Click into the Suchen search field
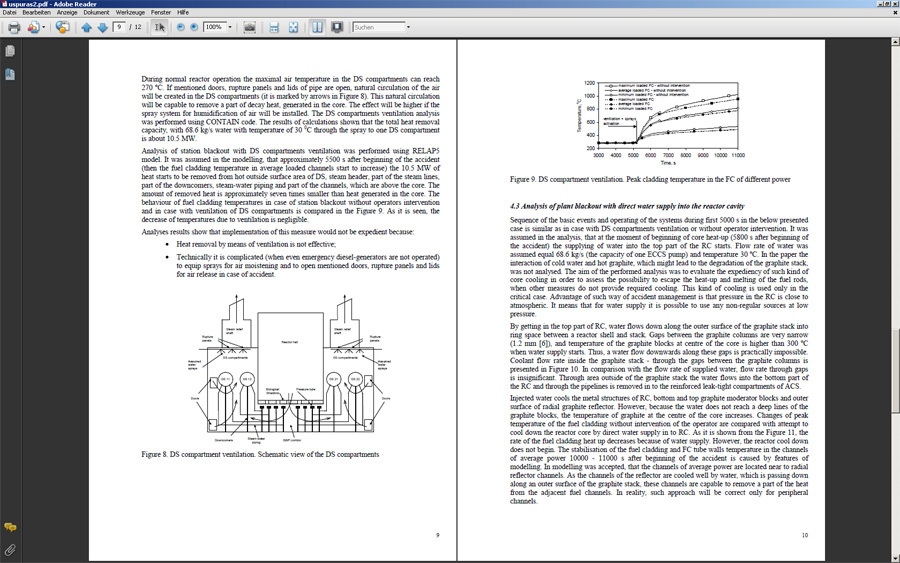 pyautogui.click(x=379, y=27)
